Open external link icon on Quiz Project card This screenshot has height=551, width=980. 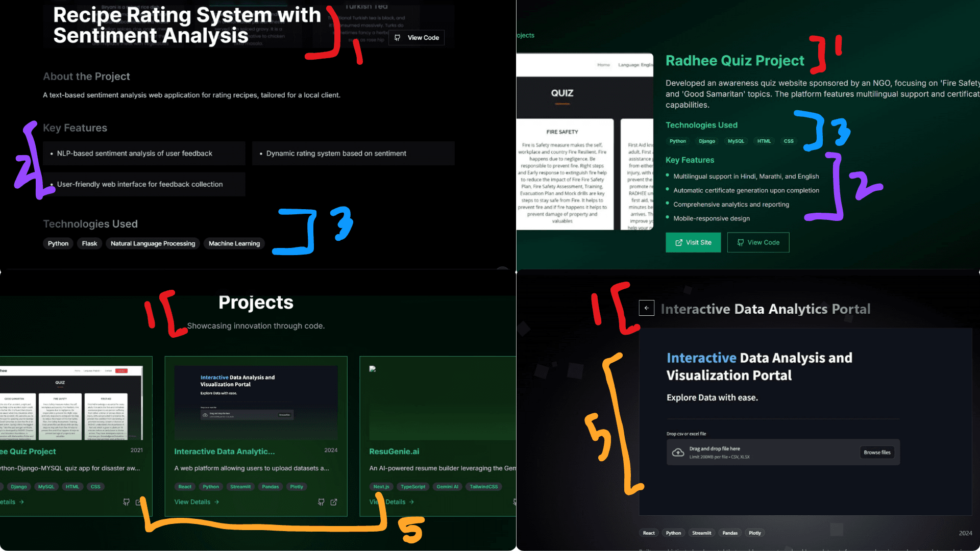138,502
